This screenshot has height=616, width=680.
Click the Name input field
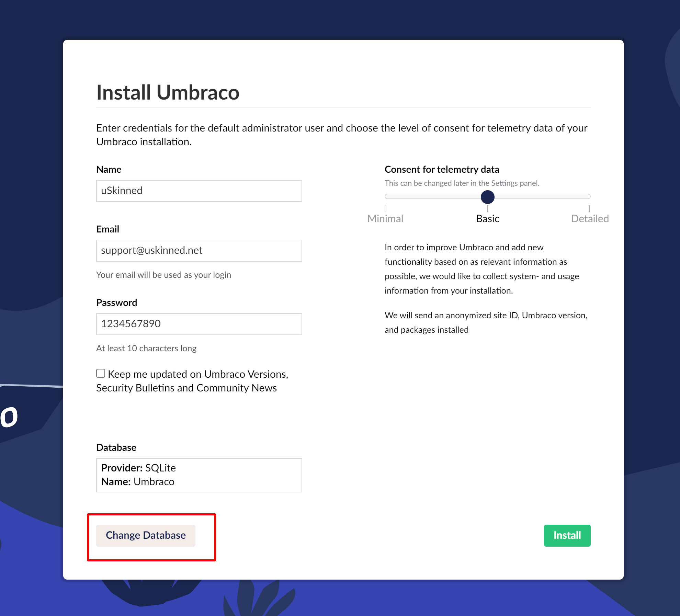[199, 191]
